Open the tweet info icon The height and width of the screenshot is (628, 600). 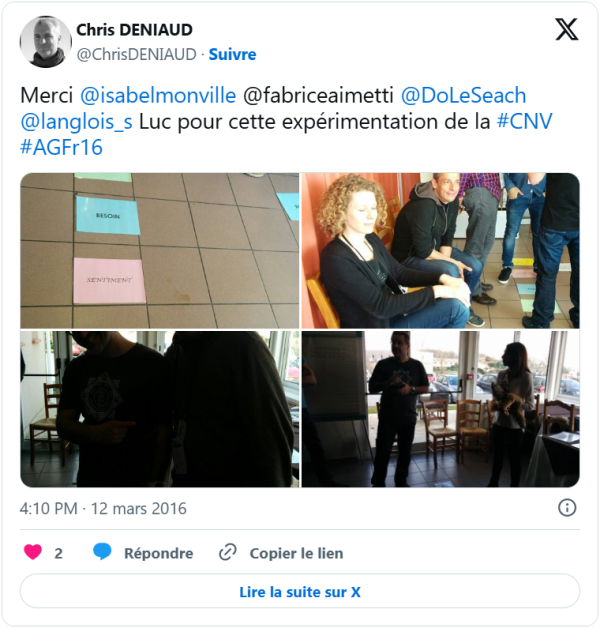(x=567, y=508)
